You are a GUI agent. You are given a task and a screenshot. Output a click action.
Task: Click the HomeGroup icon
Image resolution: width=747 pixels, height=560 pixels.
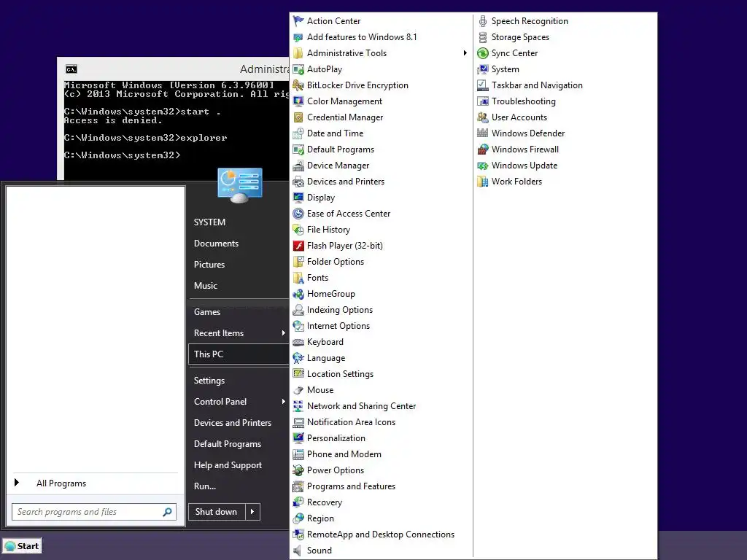pyautogui.click(x=298, y=294)
